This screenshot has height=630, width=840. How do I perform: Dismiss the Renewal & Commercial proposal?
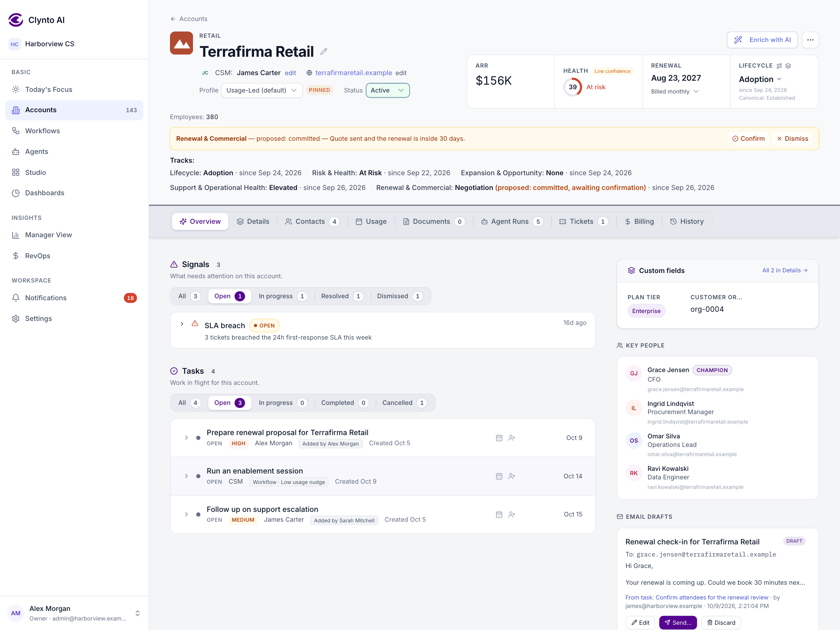click(792, 138)
